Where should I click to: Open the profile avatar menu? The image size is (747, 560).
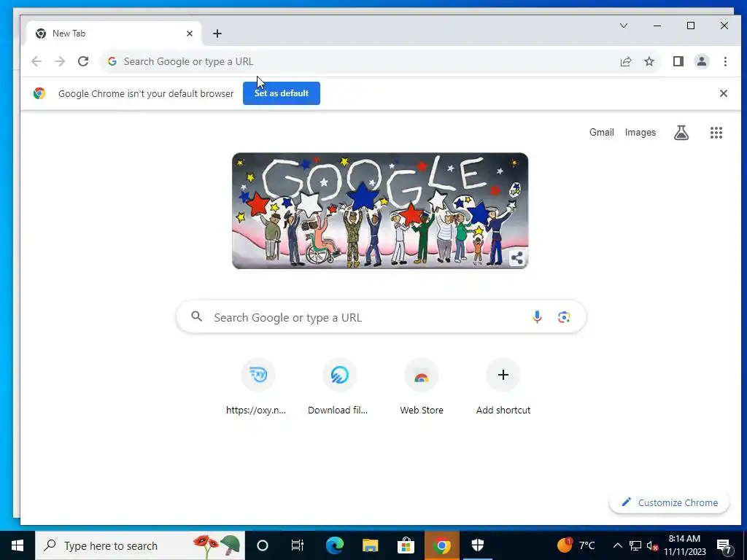pos(702,61)
